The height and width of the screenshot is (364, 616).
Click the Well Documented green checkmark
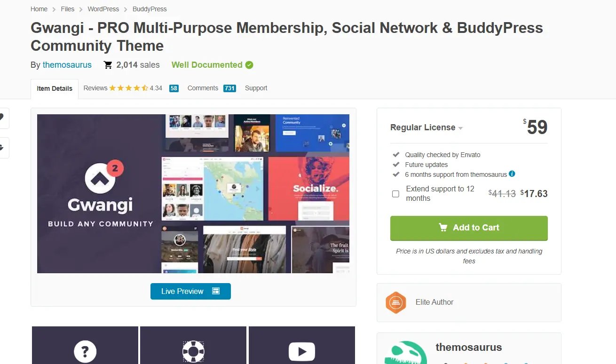pos(249,64)
